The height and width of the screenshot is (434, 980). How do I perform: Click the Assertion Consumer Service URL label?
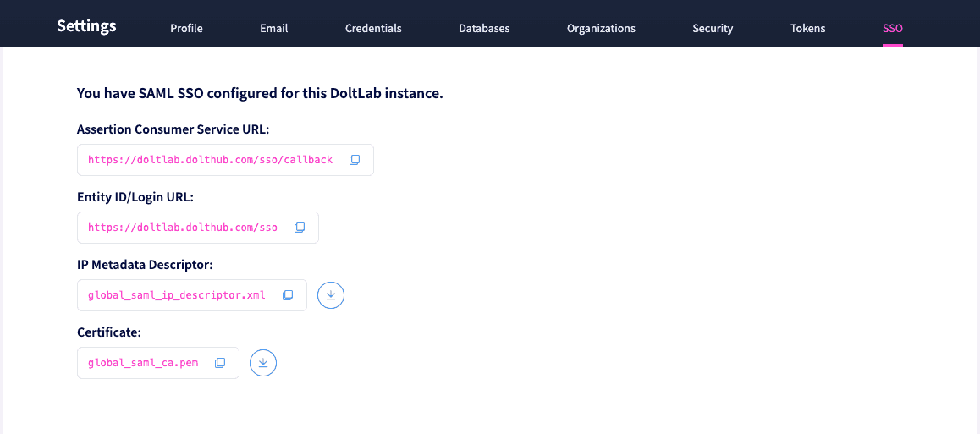coord(173,129)
